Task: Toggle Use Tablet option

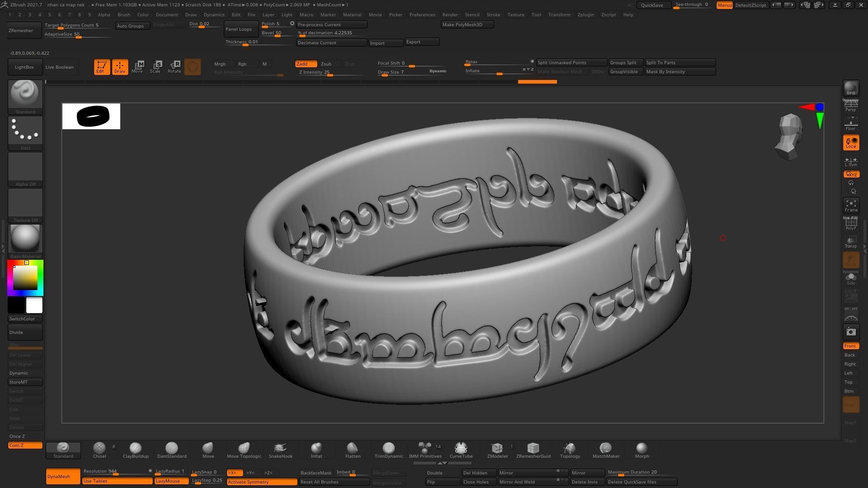Action: tap(118, 481)
